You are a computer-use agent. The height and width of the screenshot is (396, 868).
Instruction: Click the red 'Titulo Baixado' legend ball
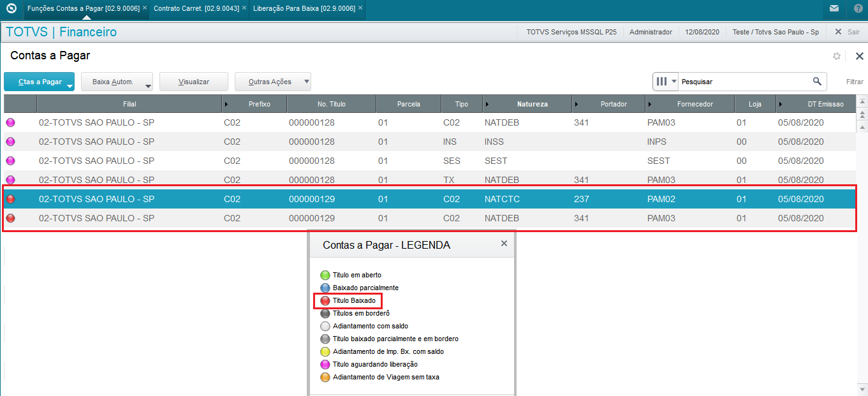[x=325, y=301]
